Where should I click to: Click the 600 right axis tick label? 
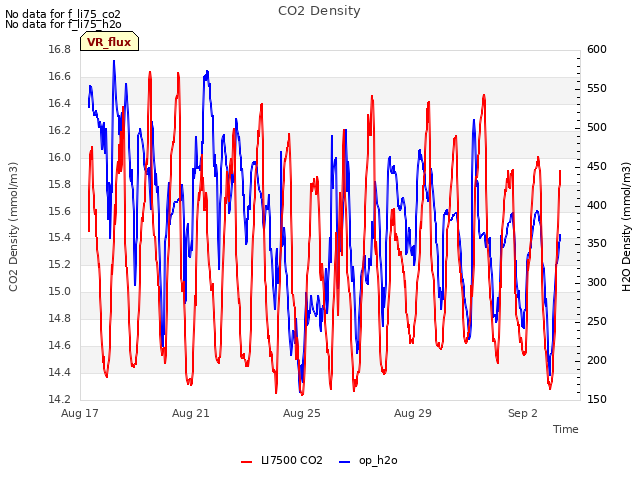[597, 50]
